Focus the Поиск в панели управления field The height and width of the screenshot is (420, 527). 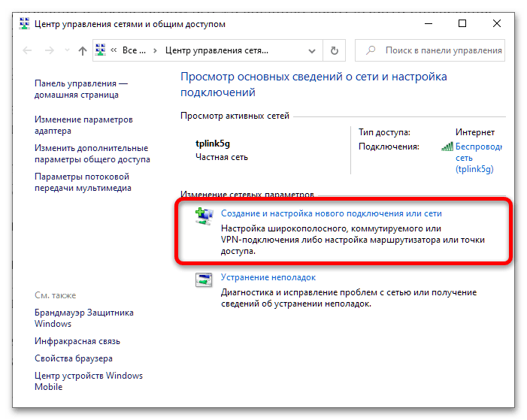click(x=430, y=50)
